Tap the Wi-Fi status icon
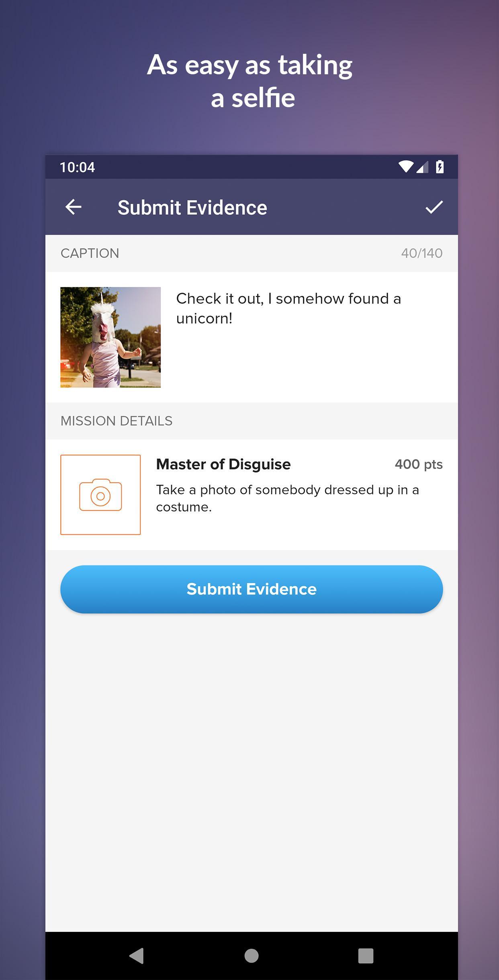The width and height of the screenshot is (499, 980). 406,167
